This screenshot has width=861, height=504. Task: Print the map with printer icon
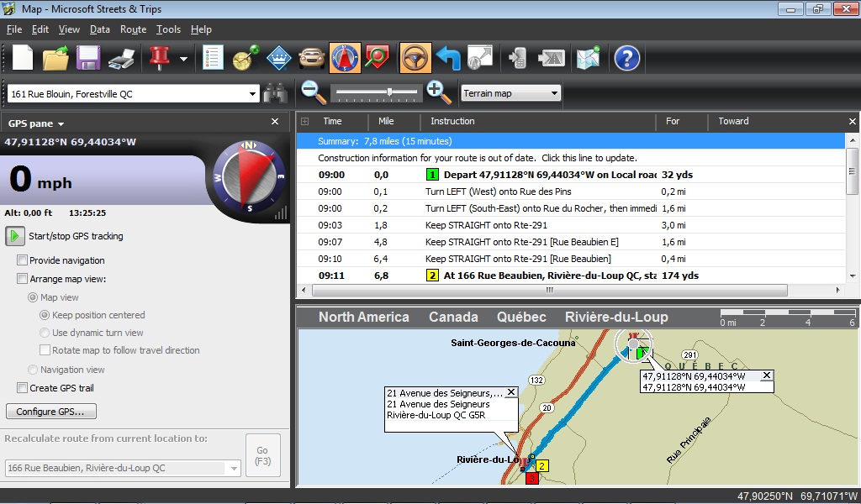pos(121,58)
